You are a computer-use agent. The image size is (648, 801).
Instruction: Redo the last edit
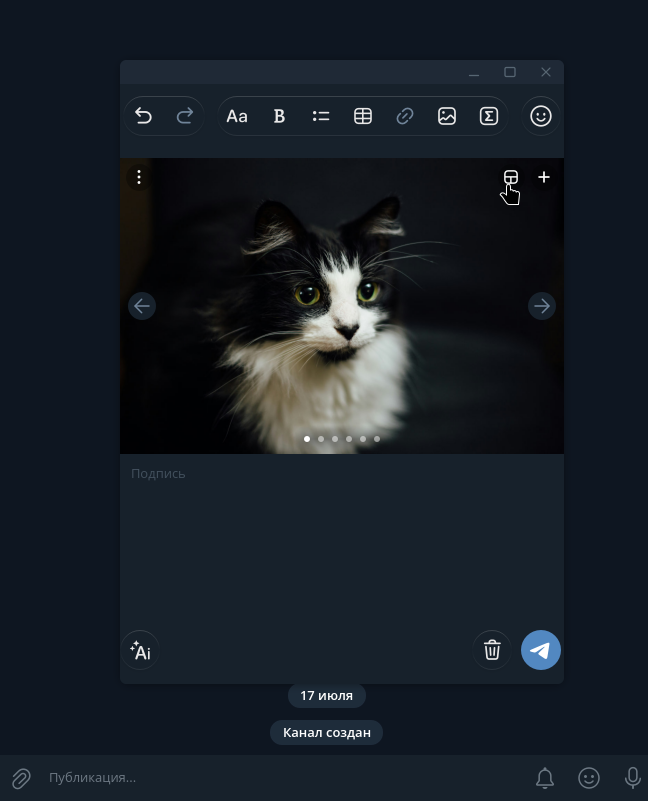(184, 116)
